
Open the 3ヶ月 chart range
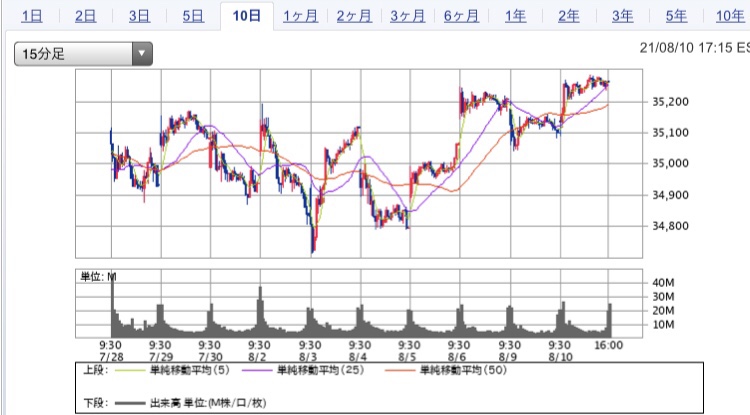coord(408,16)
